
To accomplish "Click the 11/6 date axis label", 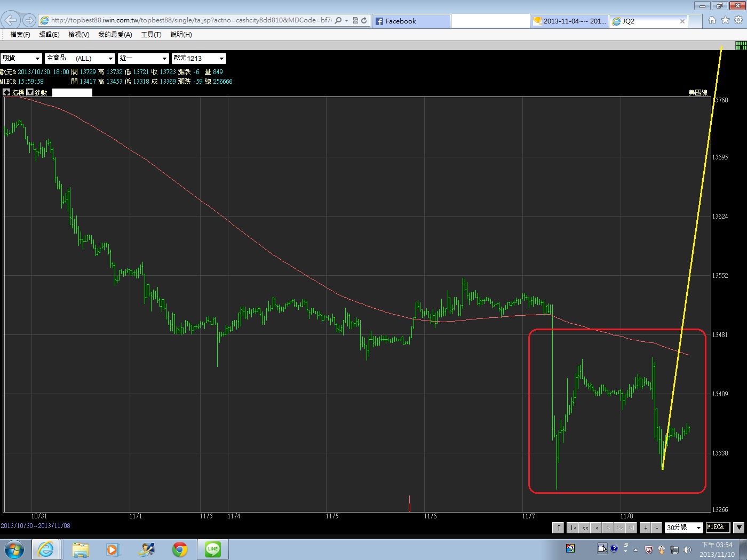I will point(430,516).
